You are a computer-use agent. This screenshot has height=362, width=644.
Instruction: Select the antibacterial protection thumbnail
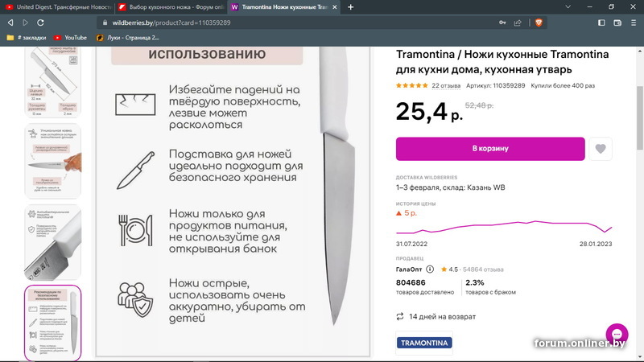[53, 242]
